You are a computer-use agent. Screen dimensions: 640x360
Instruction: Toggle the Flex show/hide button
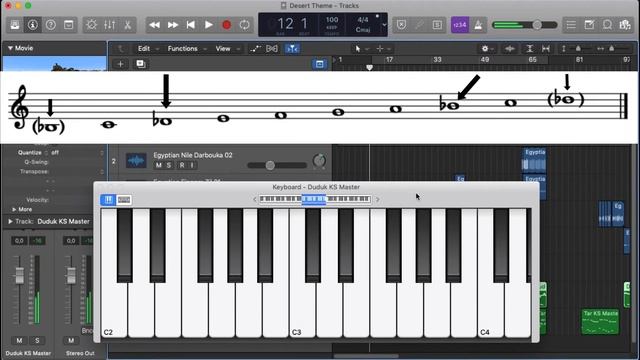(x=272, y=49)
